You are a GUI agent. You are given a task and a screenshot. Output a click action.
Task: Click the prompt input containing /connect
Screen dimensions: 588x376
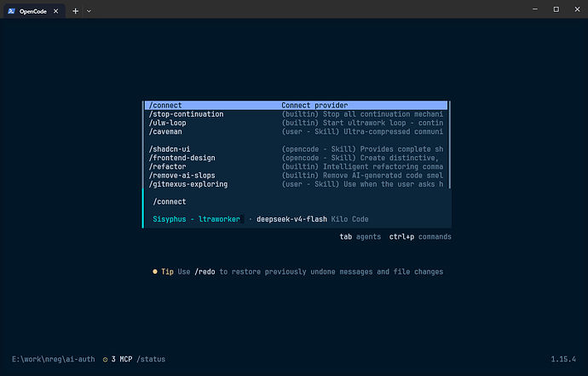298,202
